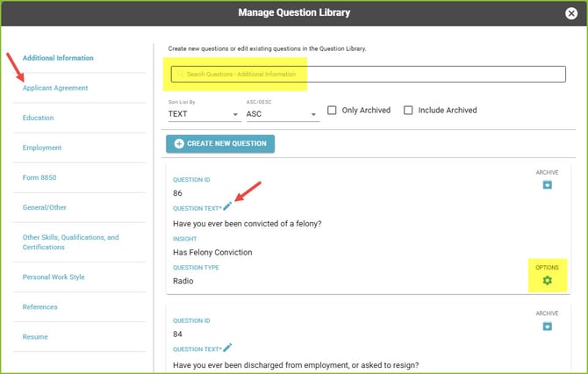
Task: Go to the Form 8850 category
Action: pyautogui.click(x=39, y=177)
